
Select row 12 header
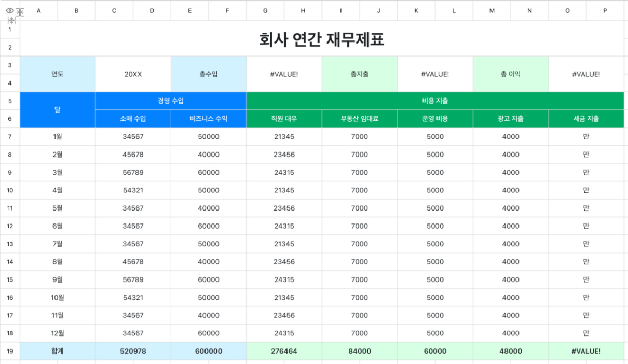pos(10,226)
